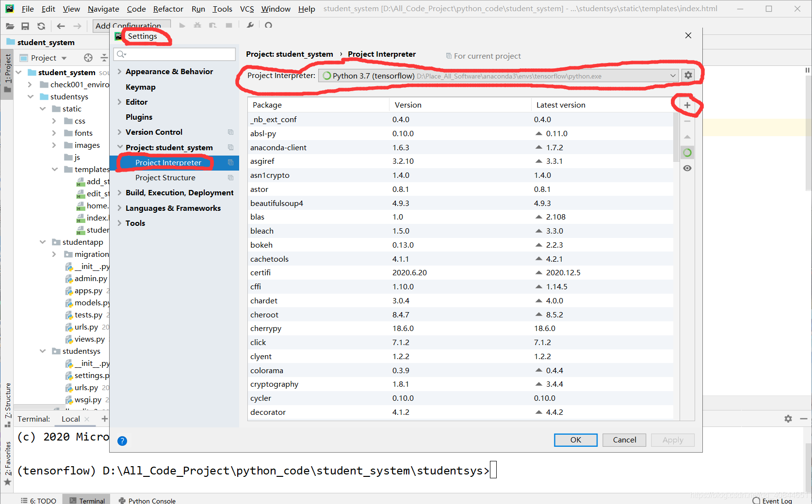812x504 pixels.
Task: Install a new package with the plus icon
Action: pos(687,105)
